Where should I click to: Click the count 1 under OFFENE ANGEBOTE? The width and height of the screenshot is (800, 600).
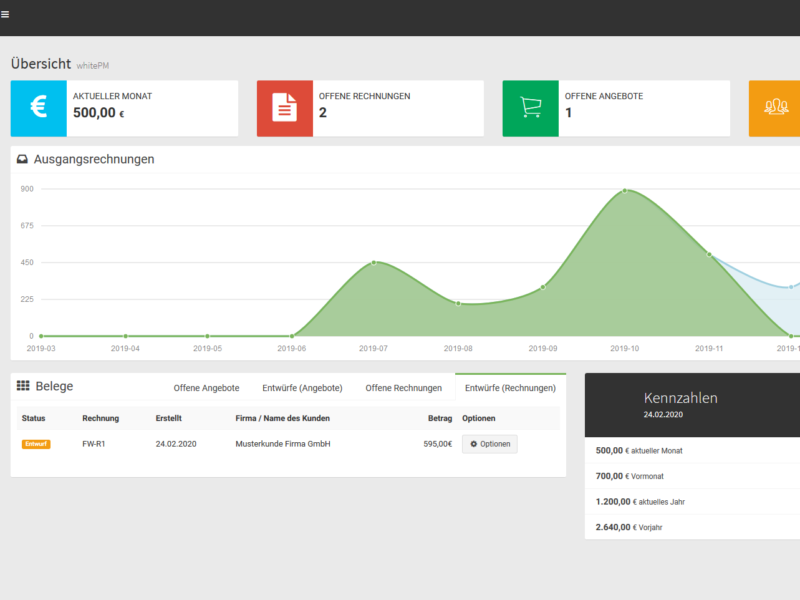568,113
